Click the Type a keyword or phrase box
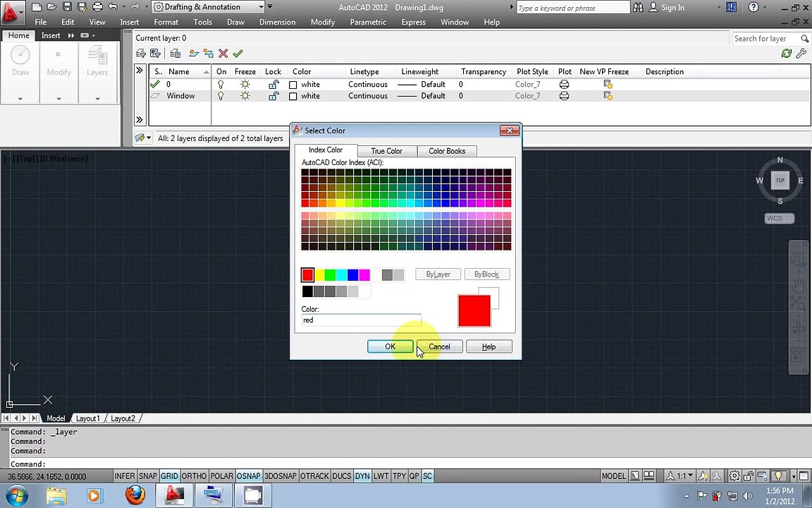The width and height of the screenshot is (812, 508). pyautogui.click(x=573, y=8)
